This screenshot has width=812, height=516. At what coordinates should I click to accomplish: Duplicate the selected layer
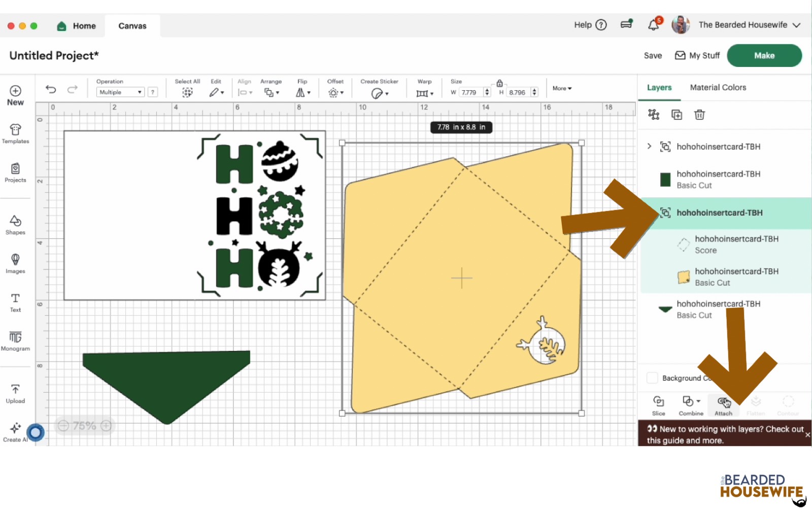[x=677, y=115]
